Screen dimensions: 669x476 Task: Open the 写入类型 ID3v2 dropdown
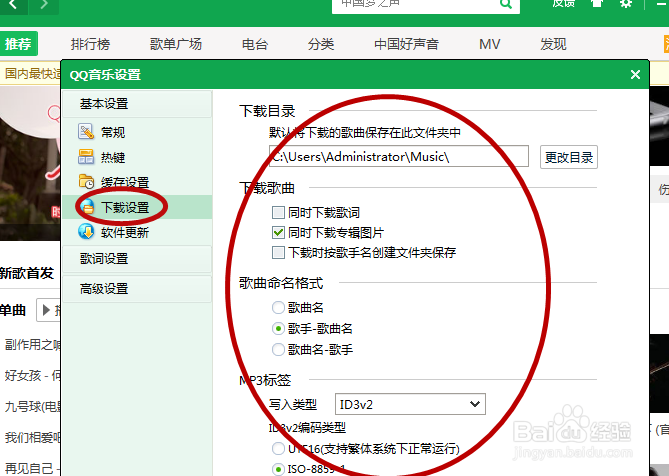[410, 404]
